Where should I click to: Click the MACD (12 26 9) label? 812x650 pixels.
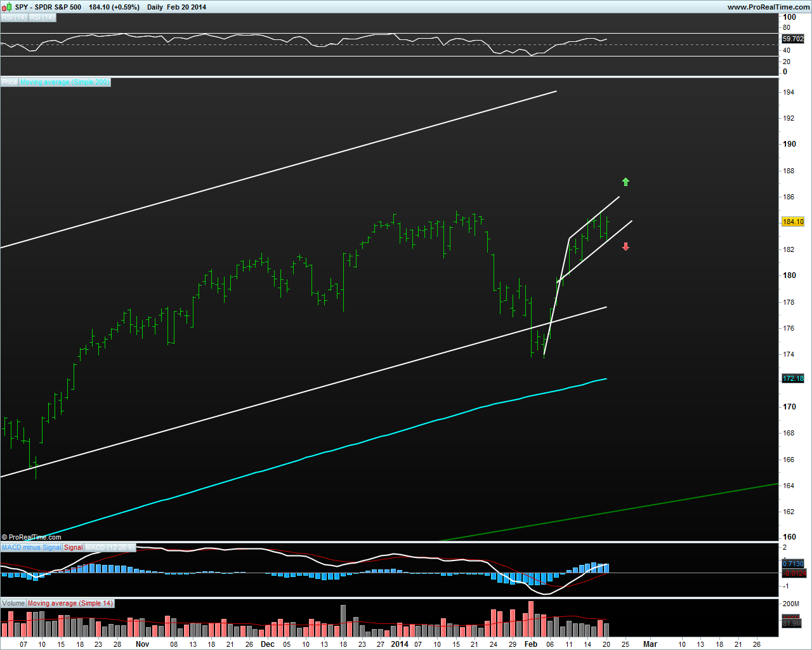[110, 547]
